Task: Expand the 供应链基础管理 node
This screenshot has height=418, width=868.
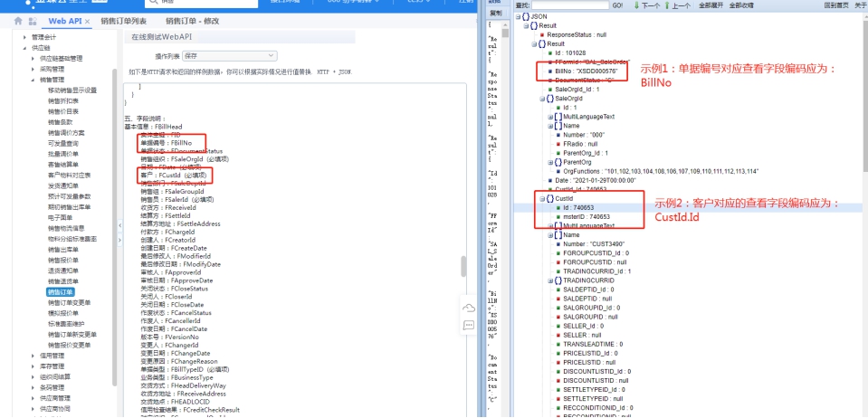Action: [x=33, y=59]
